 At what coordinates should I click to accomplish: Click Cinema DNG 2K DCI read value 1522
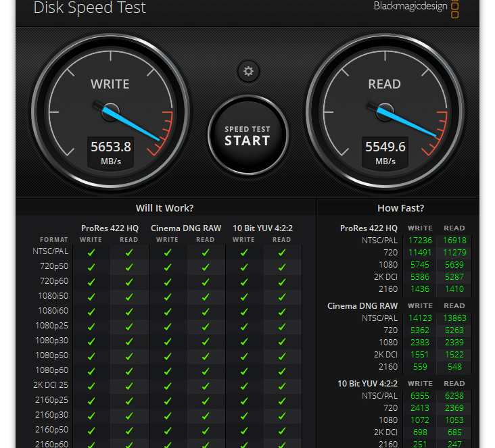(x=454, y=355)
